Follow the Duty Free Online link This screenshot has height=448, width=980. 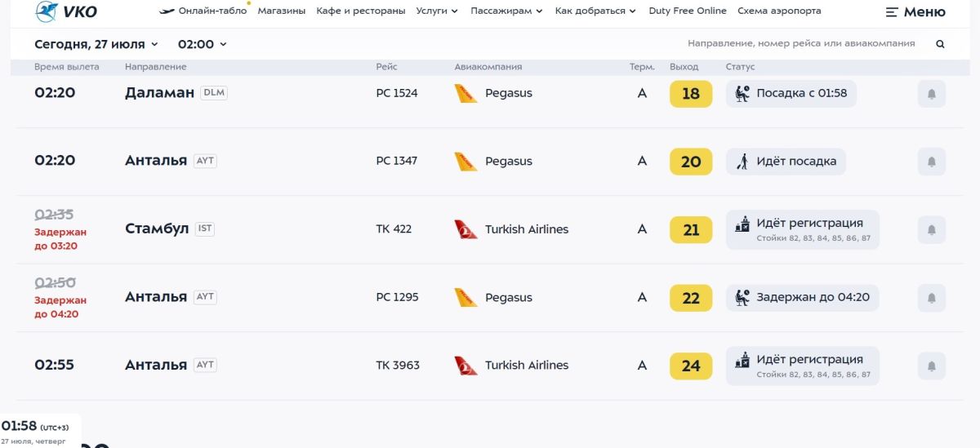(x=688, y=11)
